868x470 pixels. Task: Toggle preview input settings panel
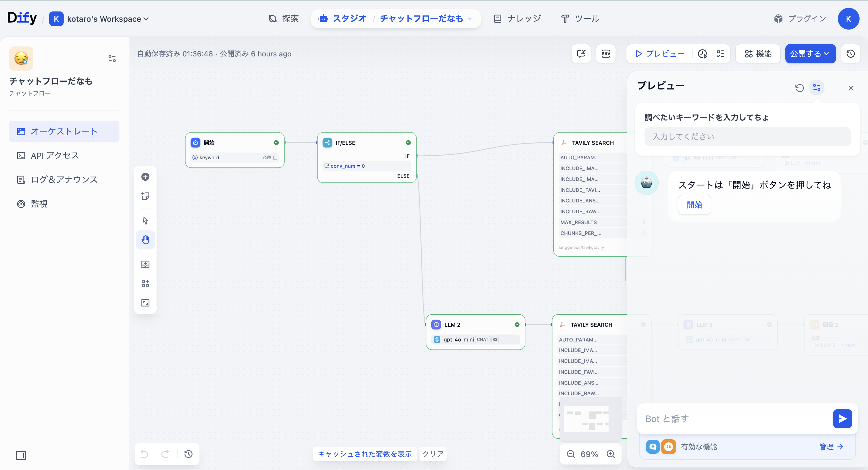click(817, 87)
